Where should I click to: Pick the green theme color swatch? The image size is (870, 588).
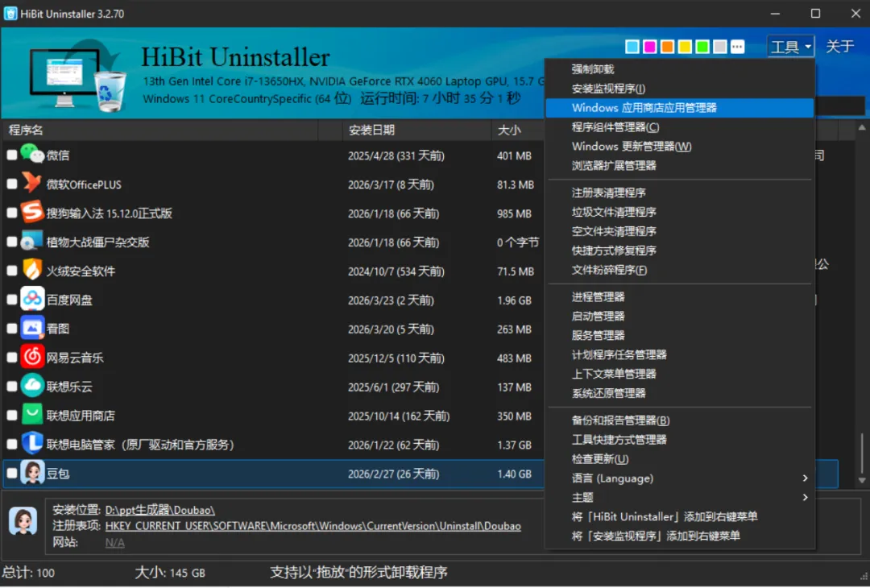702,47
